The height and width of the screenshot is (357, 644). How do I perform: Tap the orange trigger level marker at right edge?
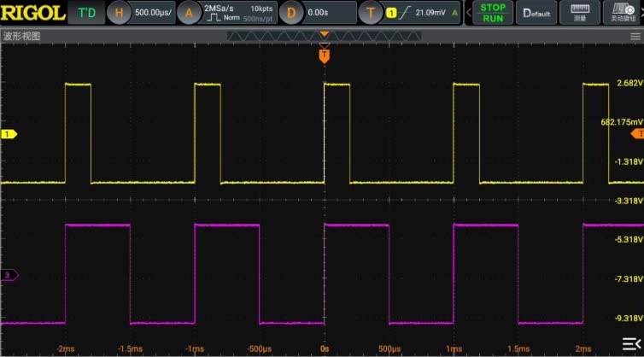click(638, 133)
